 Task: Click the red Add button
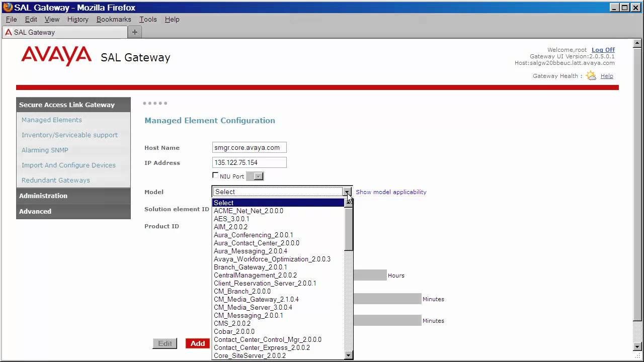tap(198, 343)
